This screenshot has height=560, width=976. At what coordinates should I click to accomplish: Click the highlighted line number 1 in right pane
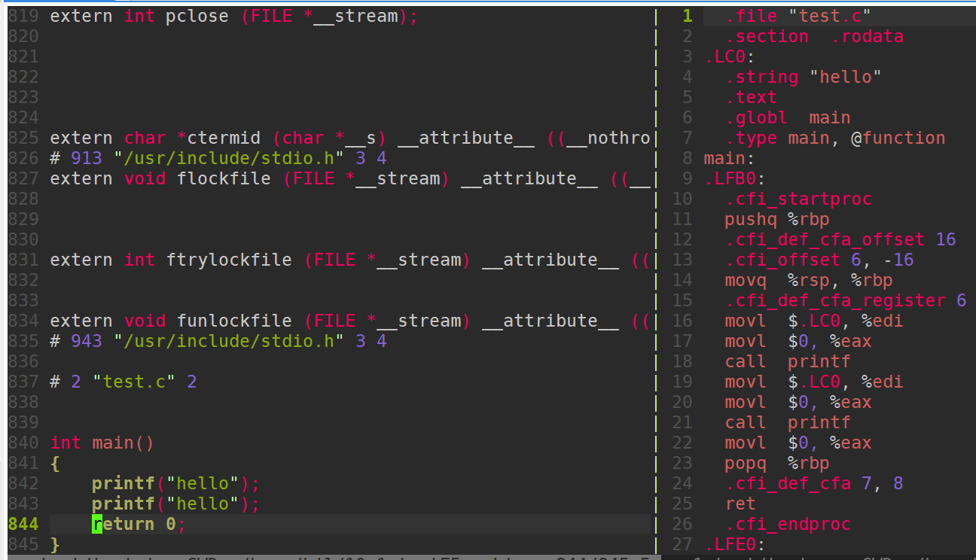(688, 16)
